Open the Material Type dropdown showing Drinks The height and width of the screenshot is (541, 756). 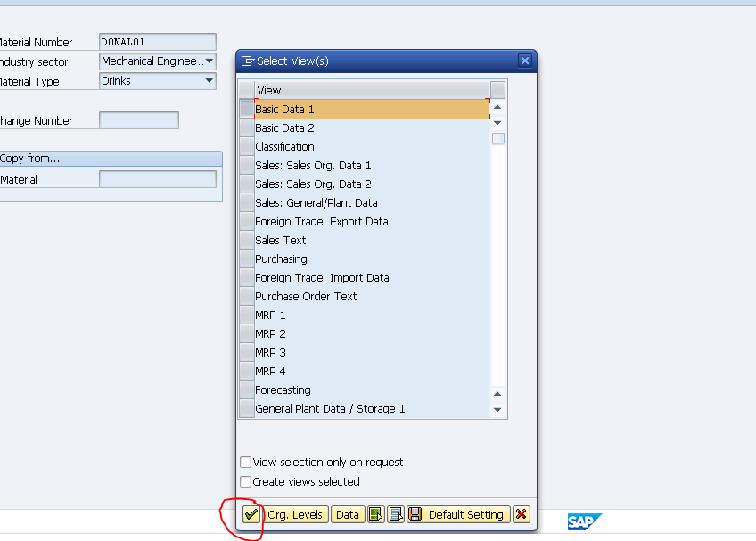click(209, 80)
